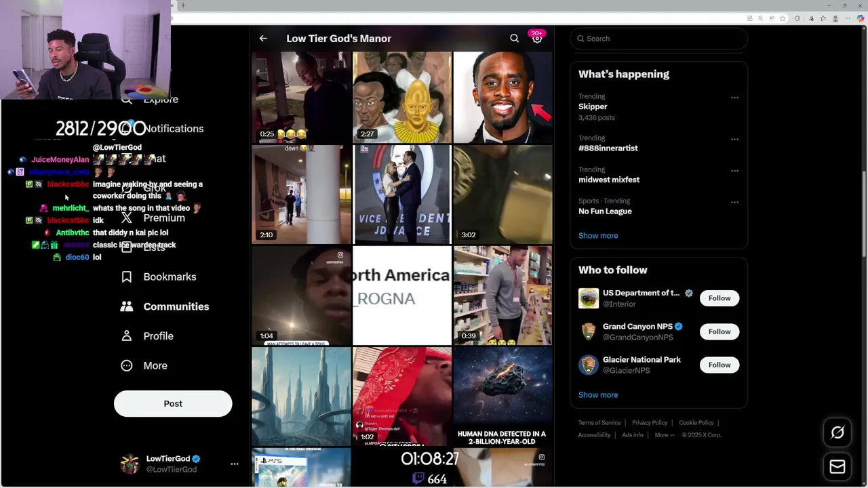Screen dimensions: 868x488
Task: Open the community notifications icon with 20+ badge
Action: (537, 37)
